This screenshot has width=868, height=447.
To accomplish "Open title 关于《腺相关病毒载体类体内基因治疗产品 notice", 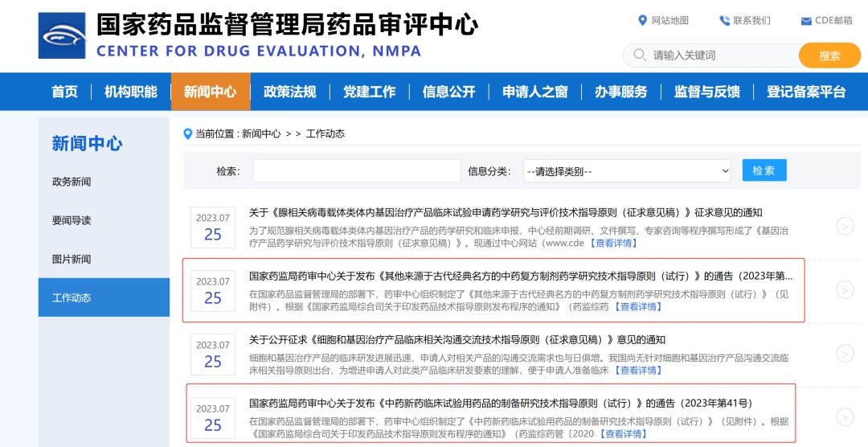I will pyautogui.click(x=506, y=213).
